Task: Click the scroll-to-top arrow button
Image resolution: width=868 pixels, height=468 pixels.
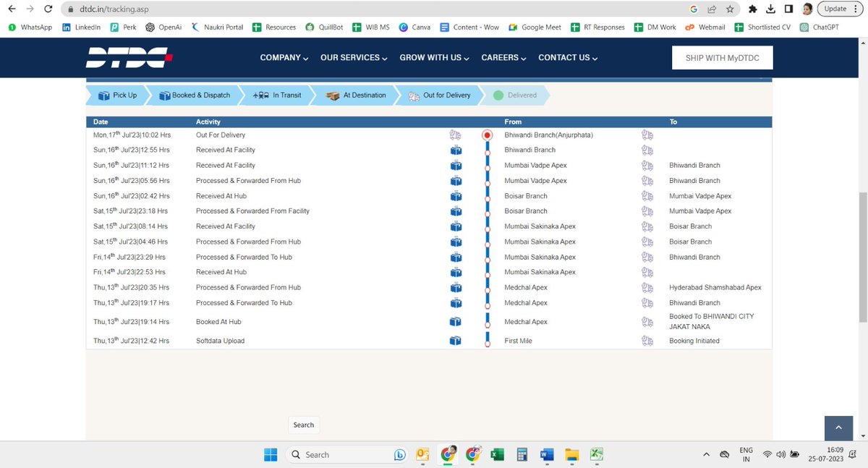Action: coord(839,427)
